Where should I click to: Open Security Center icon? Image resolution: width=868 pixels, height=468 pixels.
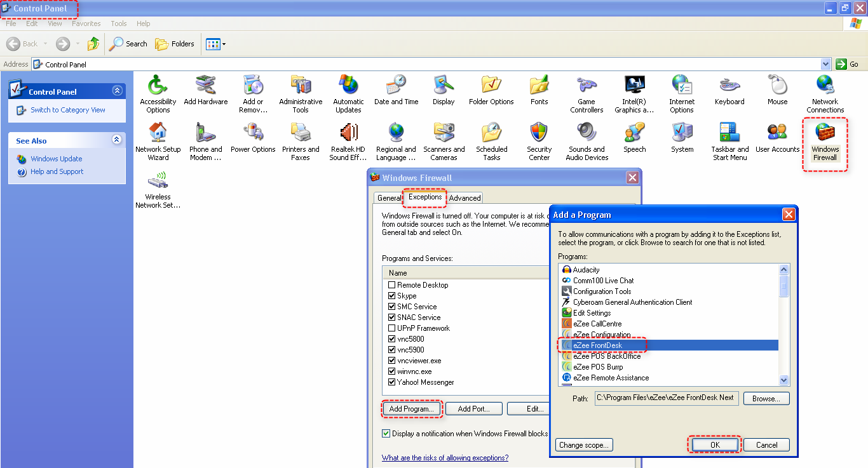[x=539, y=133]
